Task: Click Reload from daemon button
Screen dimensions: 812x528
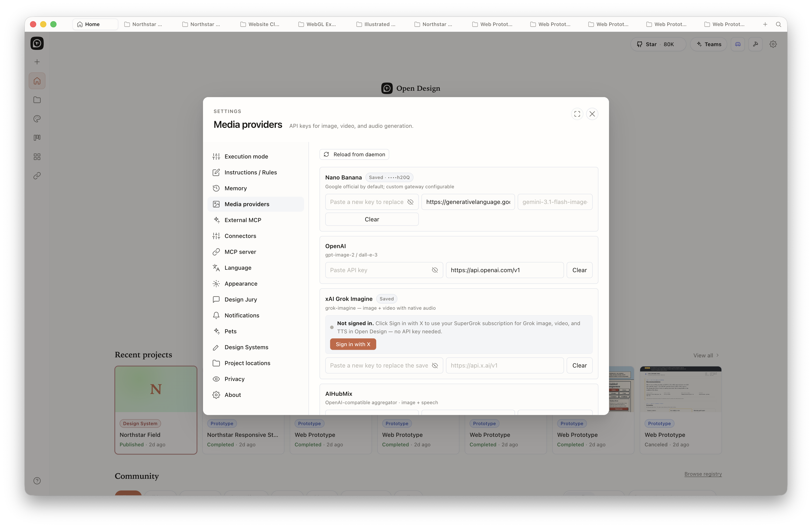Action: pos(354,154)
